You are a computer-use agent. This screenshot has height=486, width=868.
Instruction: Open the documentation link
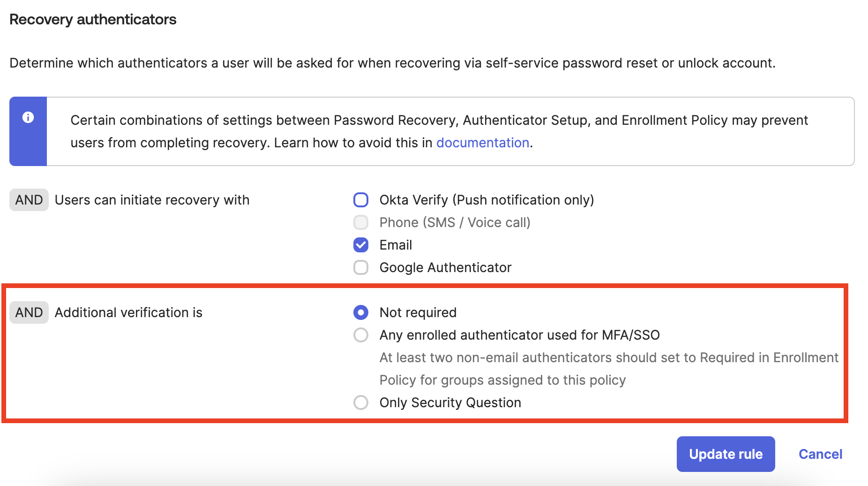click(x=482, y=143)
